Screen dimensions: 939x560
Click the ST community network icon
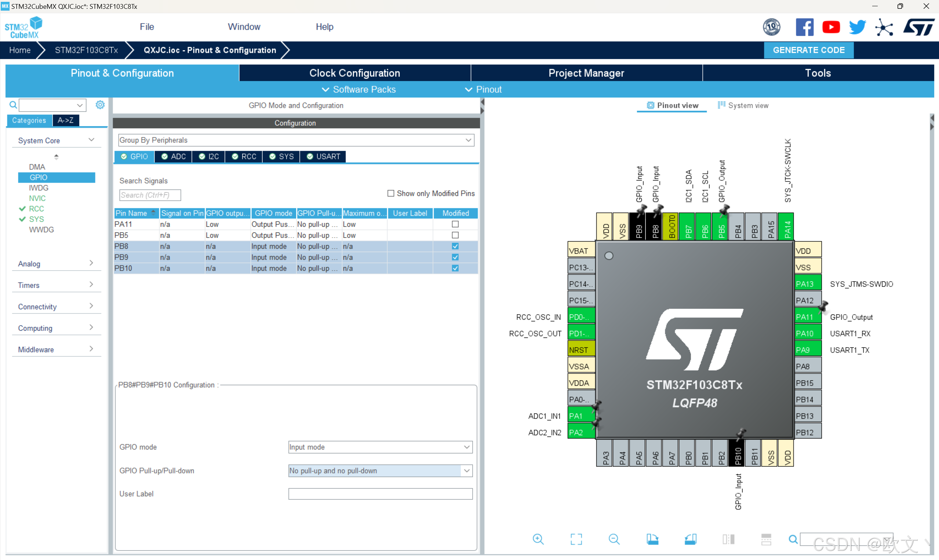point(884,27)
